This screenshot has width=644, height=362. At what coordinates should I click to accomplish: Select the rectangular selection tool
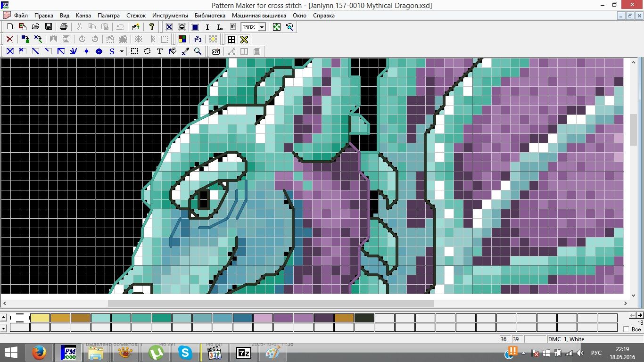click(134, 51)
